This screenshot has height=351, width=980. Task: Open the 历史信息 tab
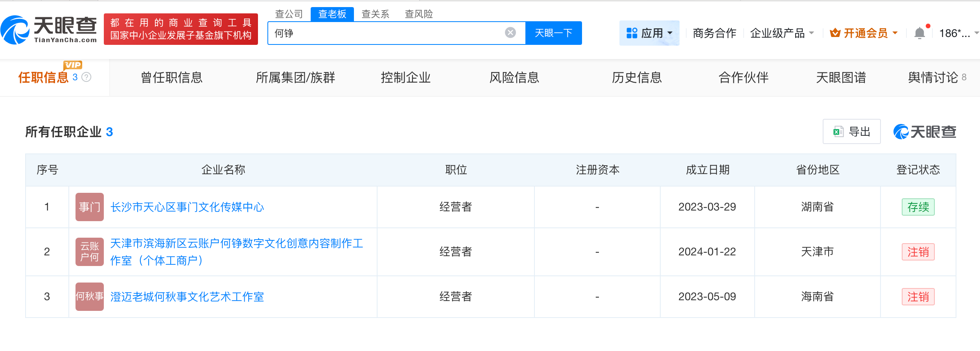637,78
